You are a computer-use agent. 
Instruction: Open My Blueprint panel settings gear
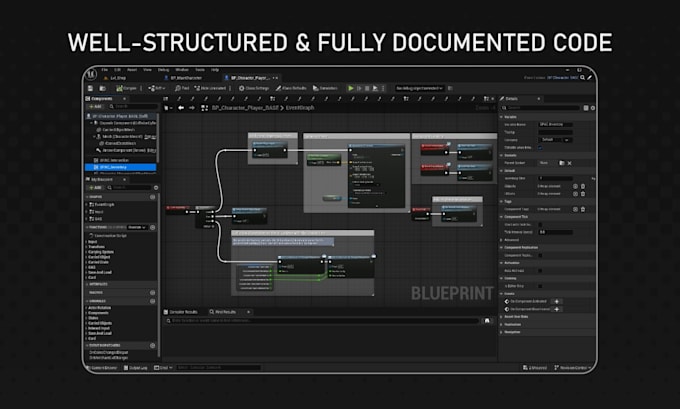tap(156, 187)
